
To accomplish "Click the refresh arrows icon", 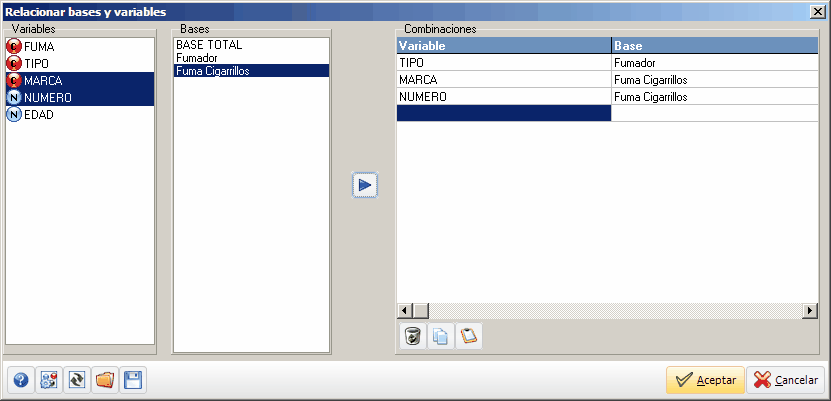I will pos(77,380).
